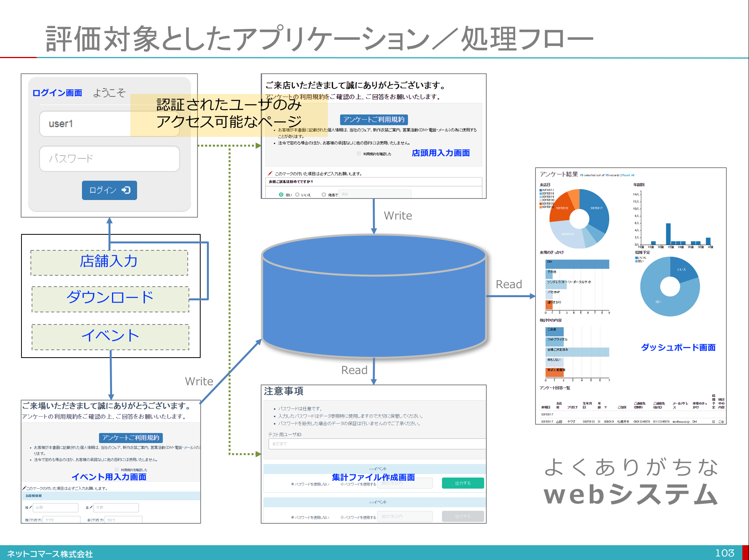Click the フリガナ column header in アンケート回答一覧
The image size is (749, 560).
point(572,407)
